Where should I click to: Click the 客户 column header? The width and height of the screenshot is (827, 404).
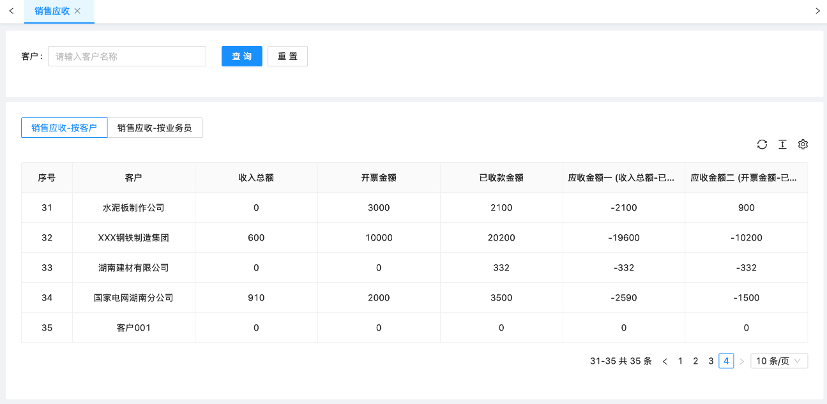134,178
